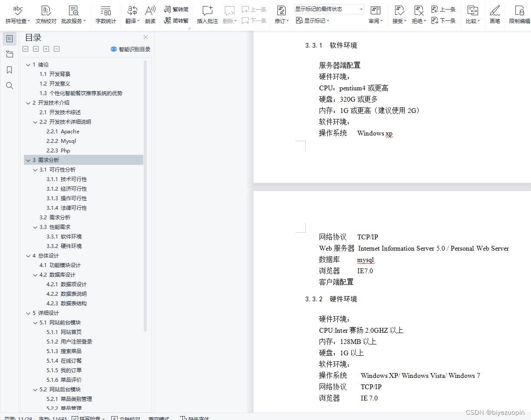
Task: Collapse the '1 绪论' tree node
Action: point(28,65)
